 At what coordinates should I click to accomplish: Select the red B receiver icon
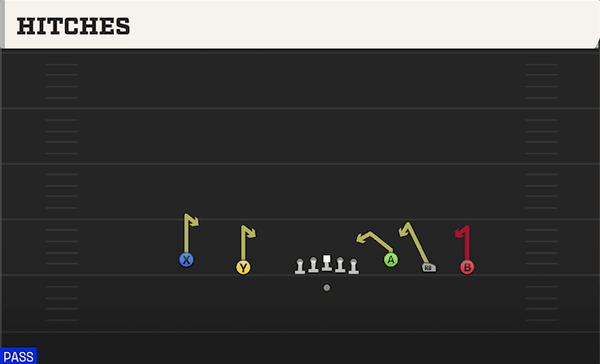click(x=467, y=267)
